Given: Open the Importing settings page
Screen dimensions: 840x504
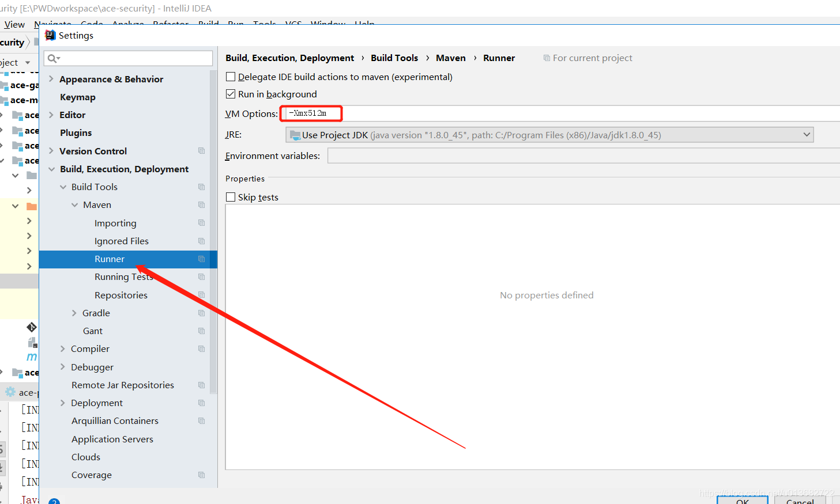Looking at the screenshot, I should pyautogui.click(x=115, y=223).
